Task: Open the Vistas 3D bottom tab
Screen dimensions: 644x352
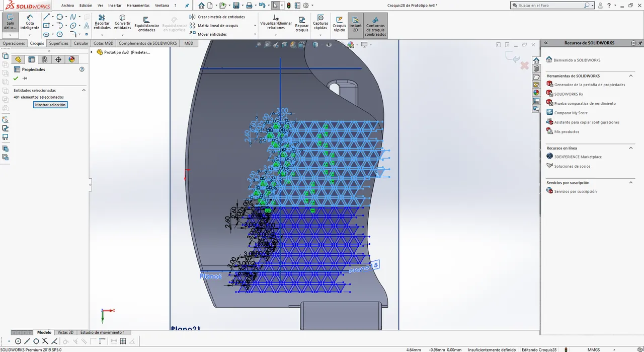Action: pyautogui.click(x=65, y=332)
